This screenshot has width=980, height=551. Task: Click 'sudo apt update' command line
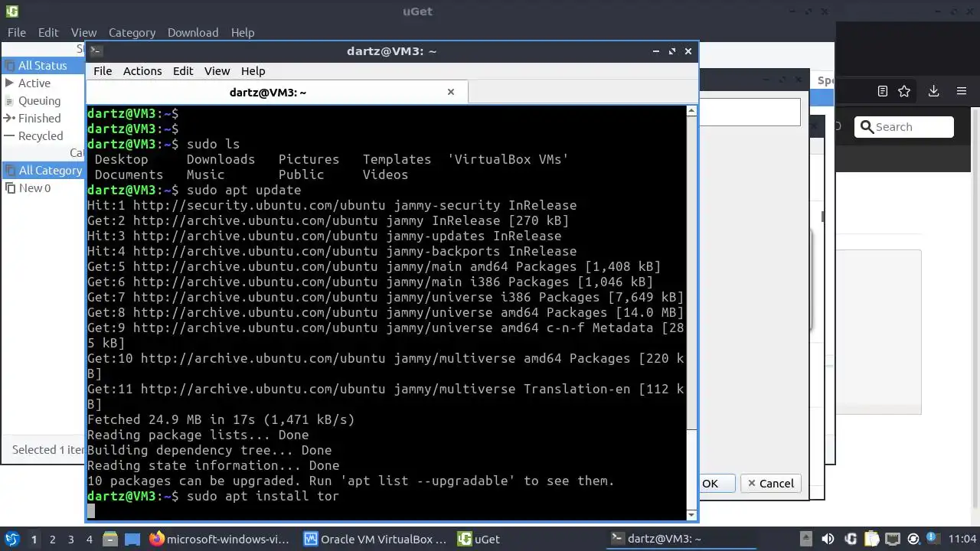point(243,190)
